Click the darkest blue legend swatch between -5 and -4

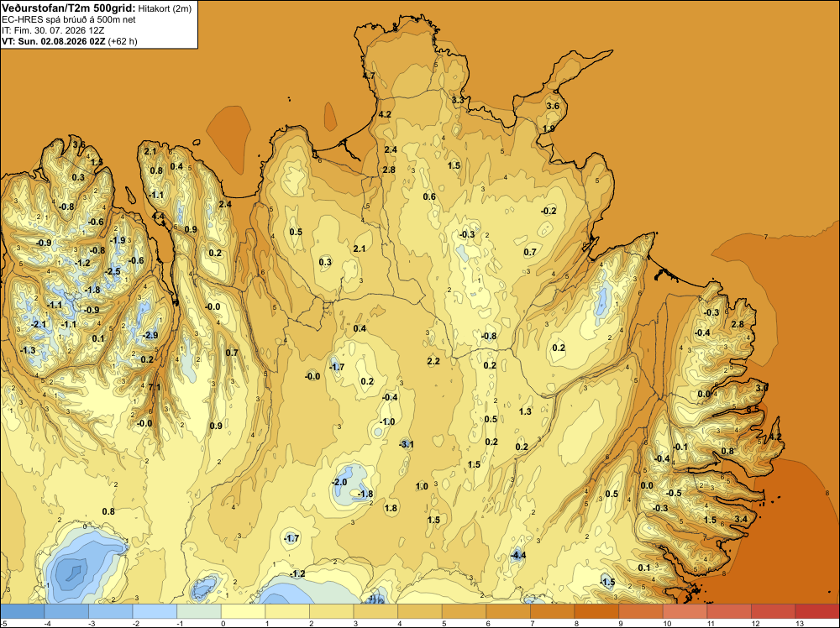pos(23,611)
